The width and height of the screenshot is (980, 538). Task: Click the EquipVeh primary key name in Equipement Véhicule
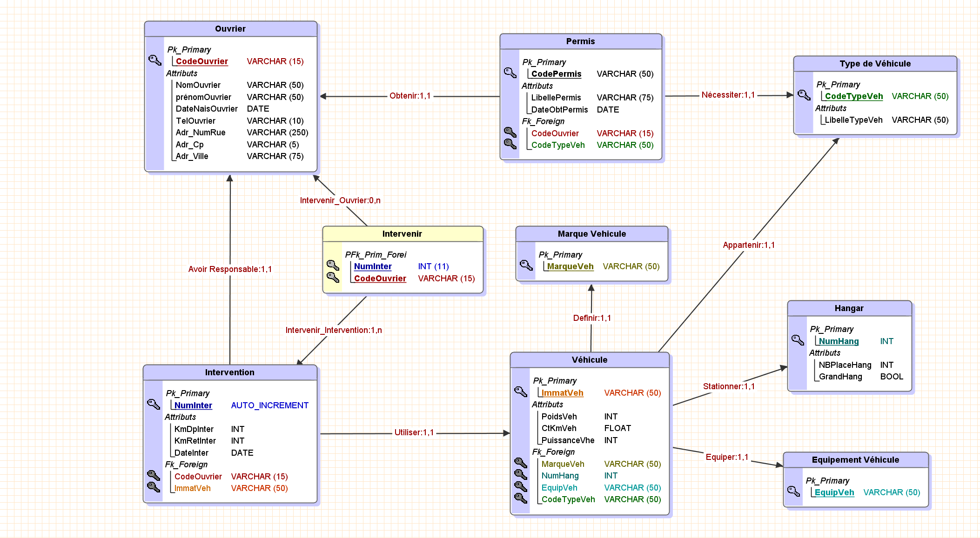pyautogui.click(x=834, y=492)
